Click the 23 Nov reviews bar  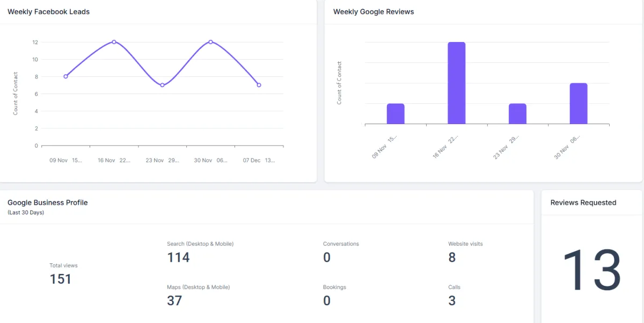(517, 113)
